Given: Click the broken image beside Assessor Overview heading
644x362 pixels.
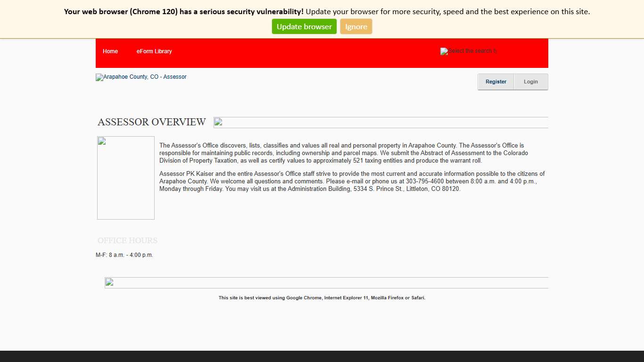Looking at the screenshot, I should click(x=218, y=122).
